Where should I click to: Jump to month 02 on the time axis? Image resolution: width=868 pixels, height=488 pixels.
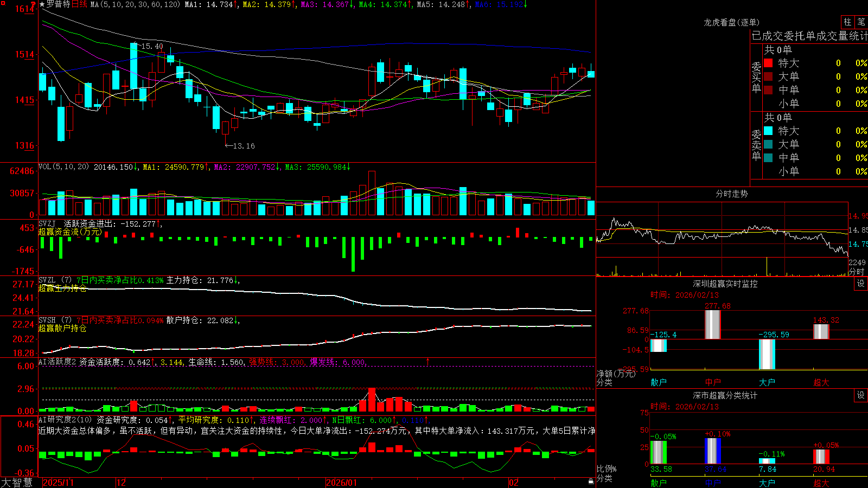point(514,483)
